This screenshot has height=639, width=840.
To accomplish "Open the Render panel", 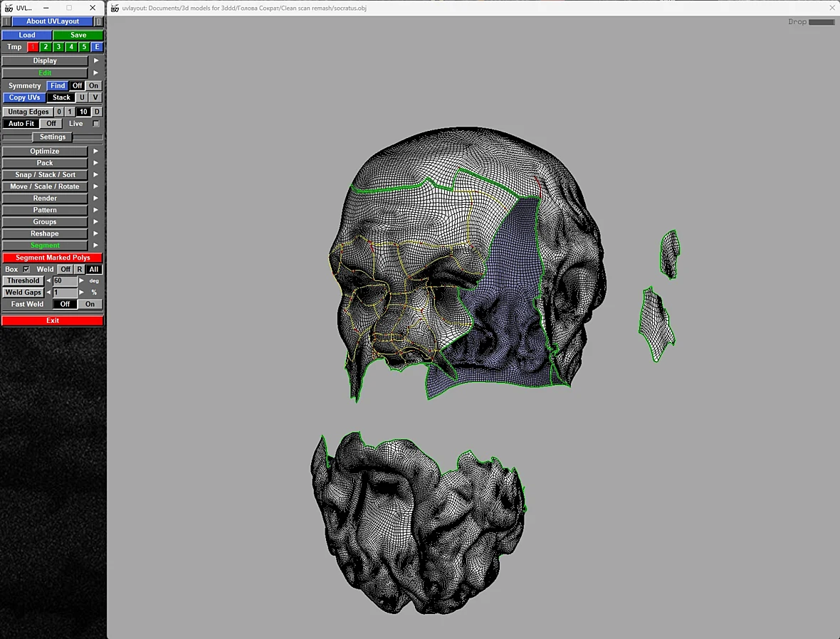I will coord(45,199).
